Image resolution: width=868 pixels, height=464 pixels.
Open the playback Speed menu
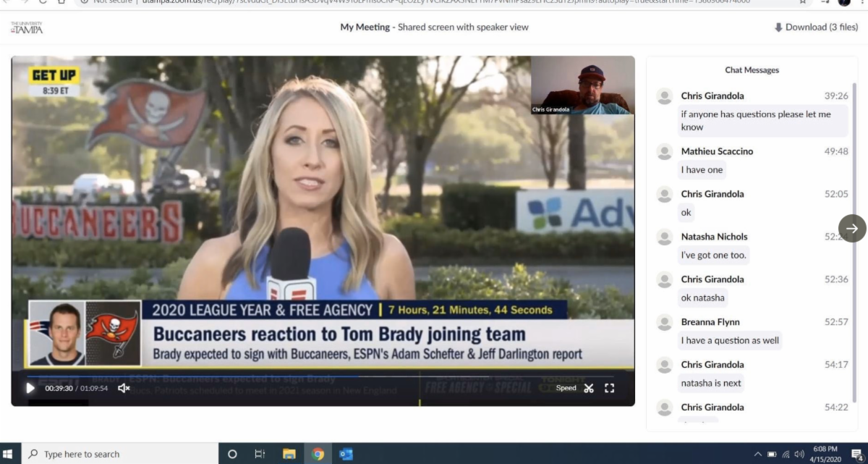566,388
